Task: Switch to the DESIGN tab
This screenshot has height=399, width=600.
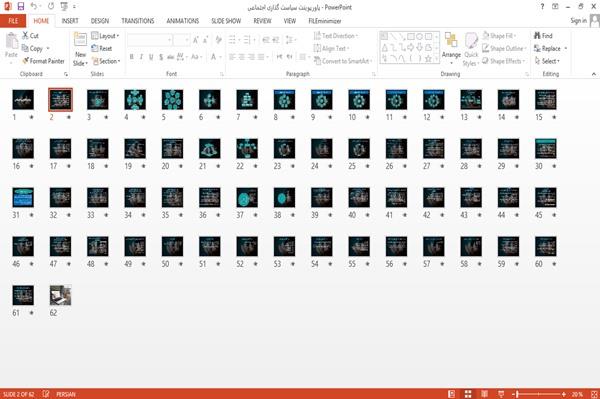Action: pos(99,21)
